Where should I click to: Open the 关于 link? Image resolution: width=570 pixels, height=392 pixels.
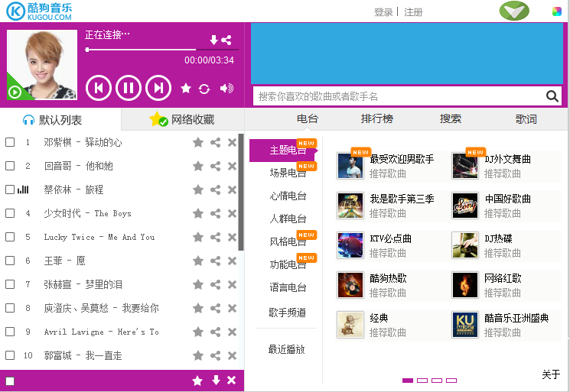point(551,374)
